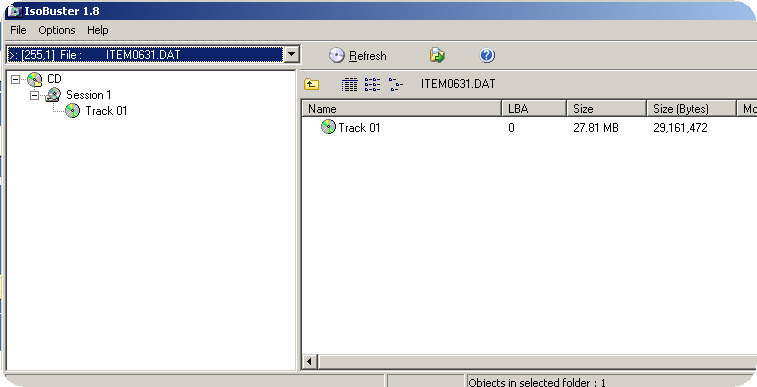Go up one folder level icon
The image size is (757, 387).
pyautogui.click(x=311, y=84)
